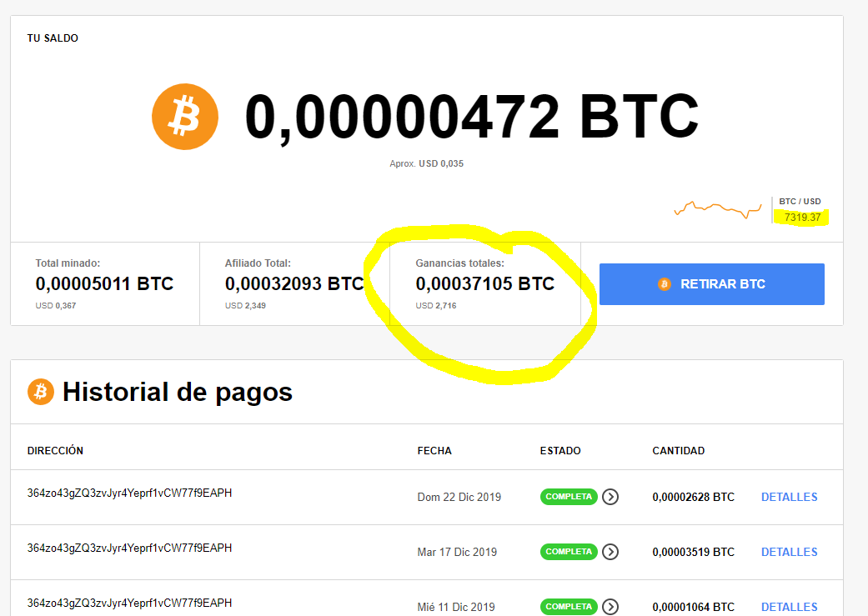Click the Aprox. USD 0,035 text
The width and height of the screenshot is (868, 616).
click(x=426, y=164)
